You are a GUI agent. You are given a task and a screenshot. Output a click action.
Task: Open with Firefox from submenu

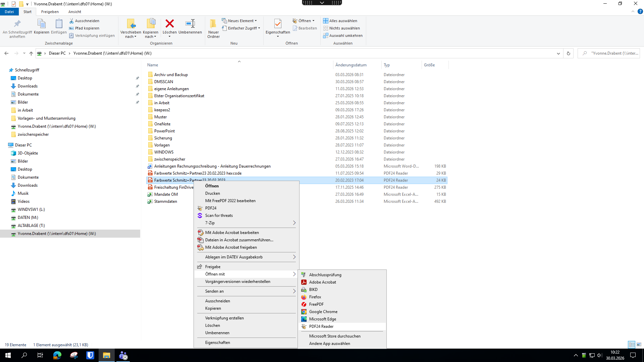[x=315, y=297]
